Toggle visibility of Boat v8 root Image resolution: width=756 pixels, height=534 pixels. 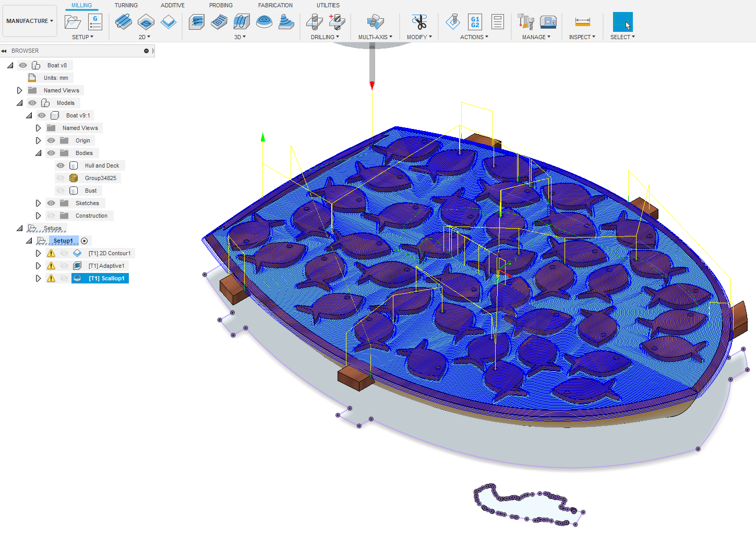click(x=23, y=65)
